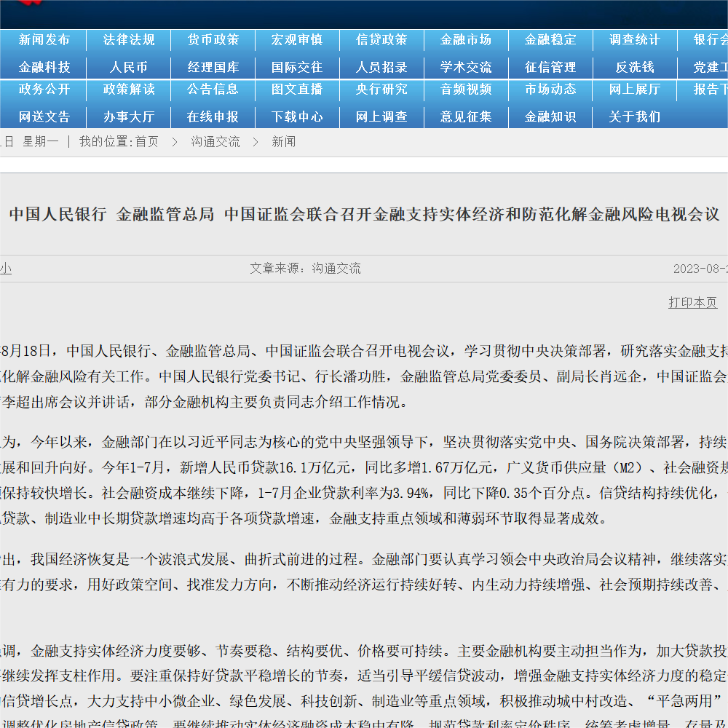This screenshot has width=728, height=728.
Task: Go to 人民币 section
Action: [x=129, y=67]
